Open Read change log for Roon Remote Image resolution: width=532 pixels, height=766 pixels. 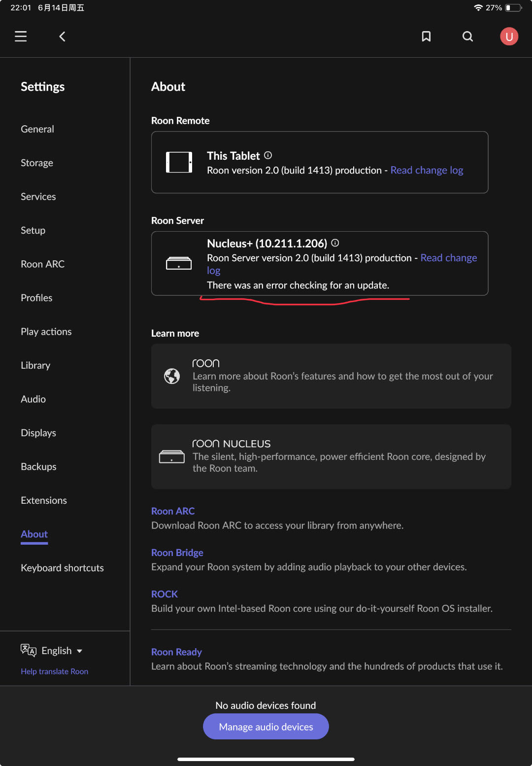point(427,170)
